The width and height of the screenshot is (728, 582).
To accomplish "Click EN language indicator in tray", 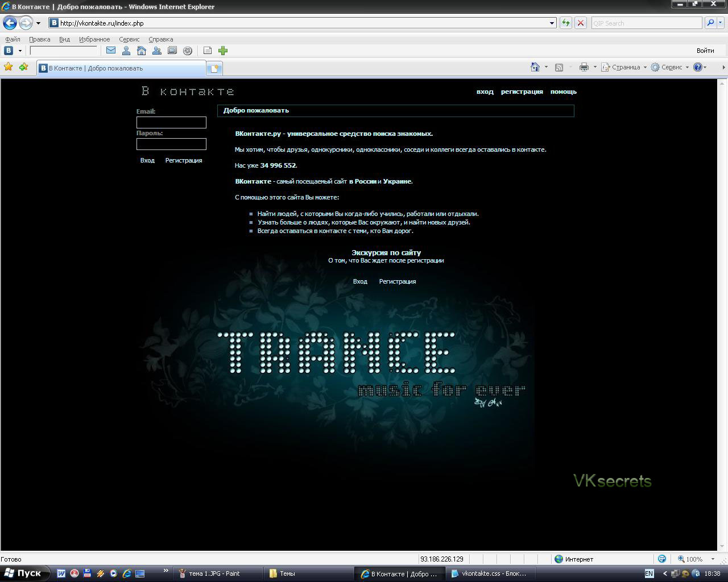I will click(x=650, y=573).
